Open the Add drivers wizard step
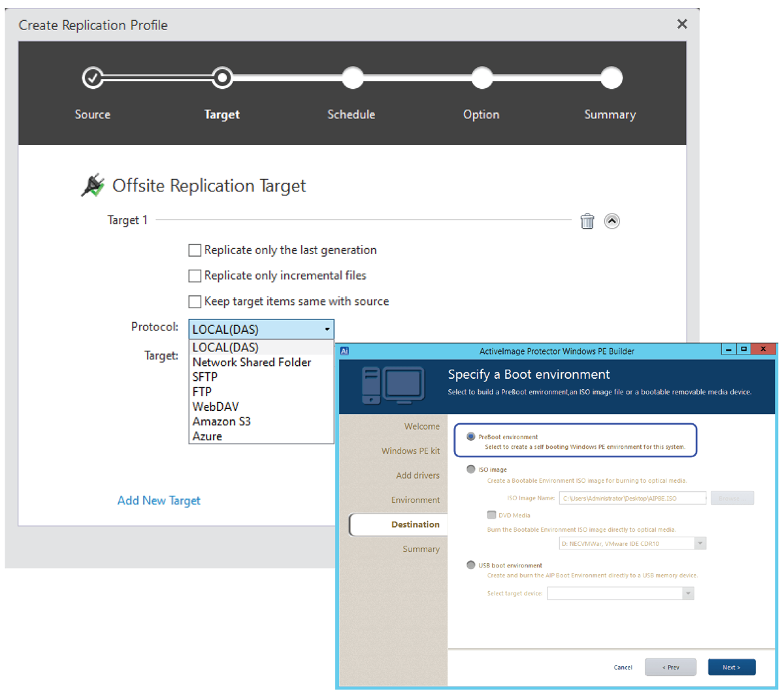The height and width of the screenshot is (693, 784). 417,475
